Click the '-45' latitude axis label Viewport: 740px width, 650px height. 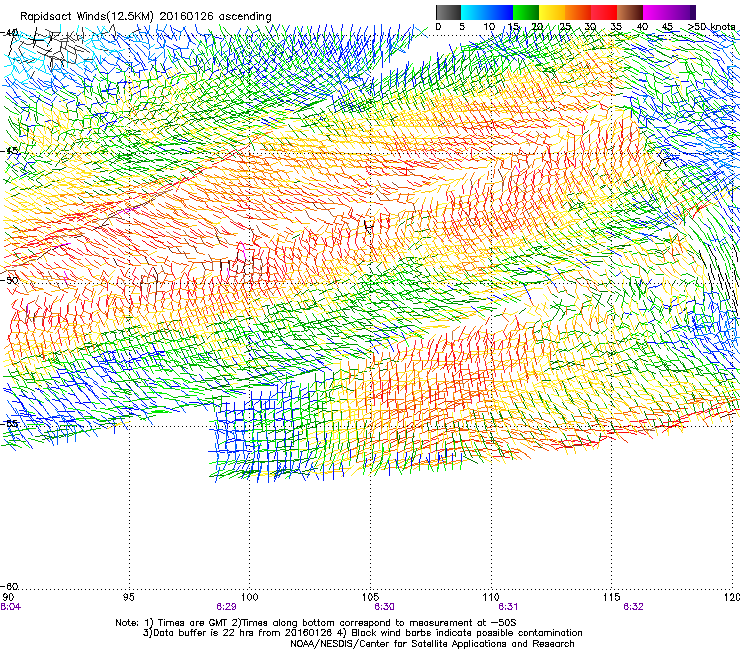tap(9, 151)
